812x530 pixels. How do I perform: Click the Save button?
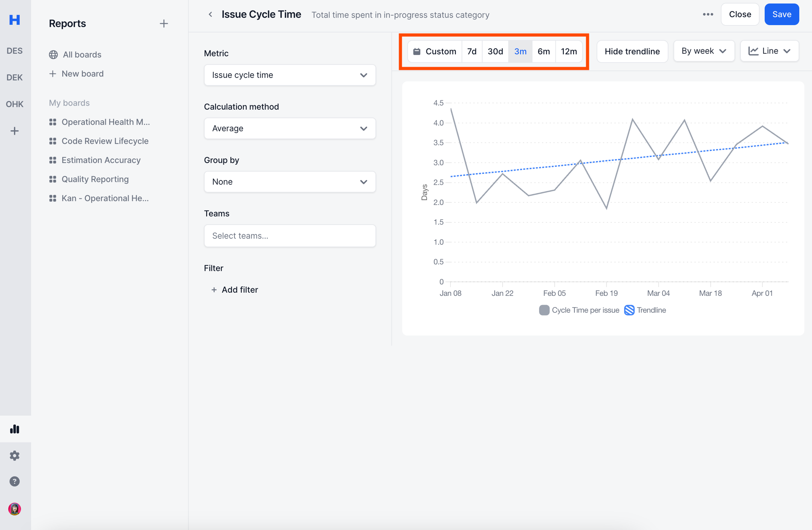click(x=781, y=14)
